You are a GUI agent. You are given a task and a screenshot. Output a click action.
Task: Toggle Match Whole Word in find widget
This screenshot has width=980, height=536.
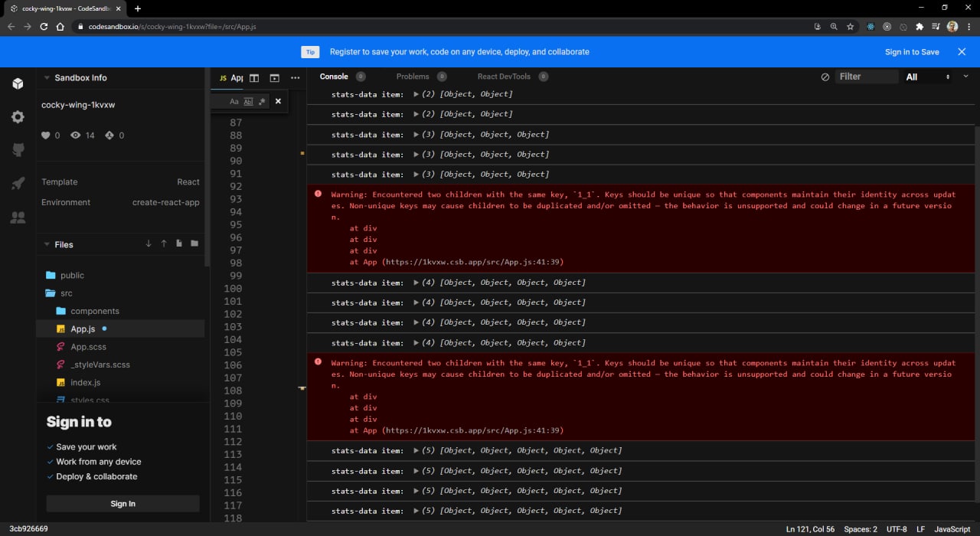pos(248,101)
